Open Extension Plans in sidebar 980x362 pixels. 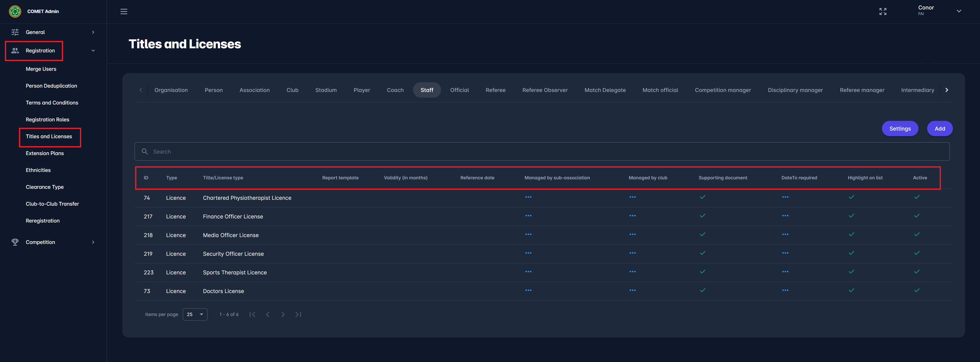click(44, 153)
